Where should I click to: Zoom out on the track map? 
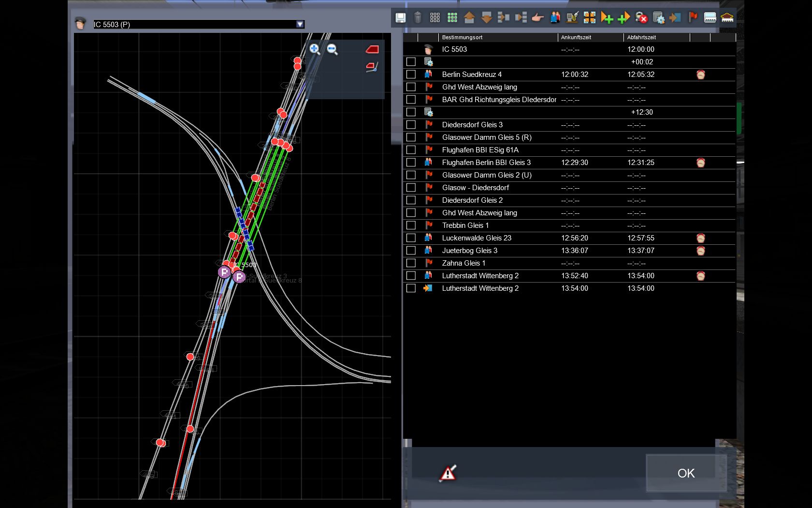332,49
